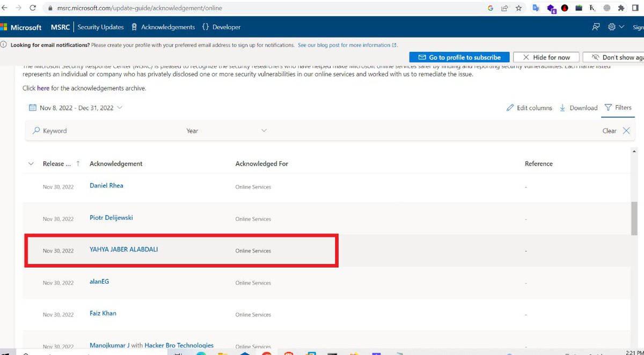The width and height of the screenshot is (644, 355).
Task: Open acknowledgements archive 'here' link
Action: (43, 88)
